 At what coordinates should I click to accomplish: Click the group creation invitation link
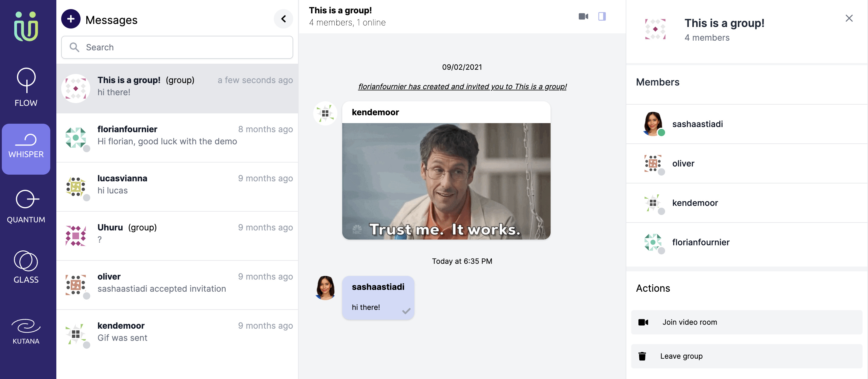coord(462,86)
